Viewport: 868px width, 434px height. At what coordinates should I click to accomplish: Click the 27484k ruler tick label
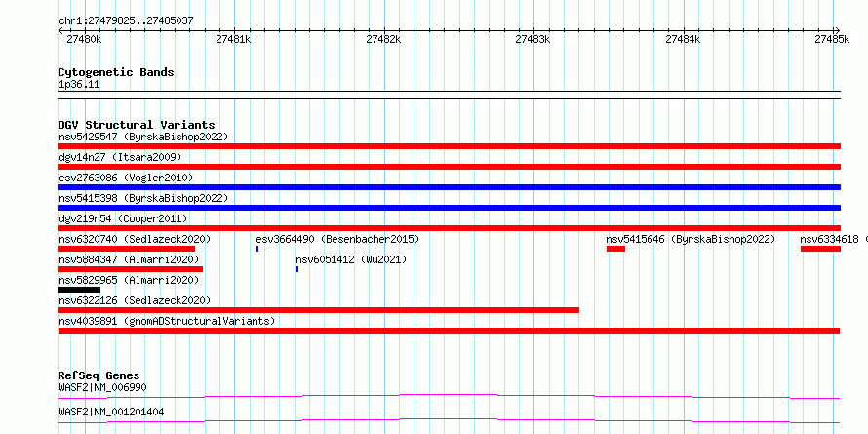(683, 39)
